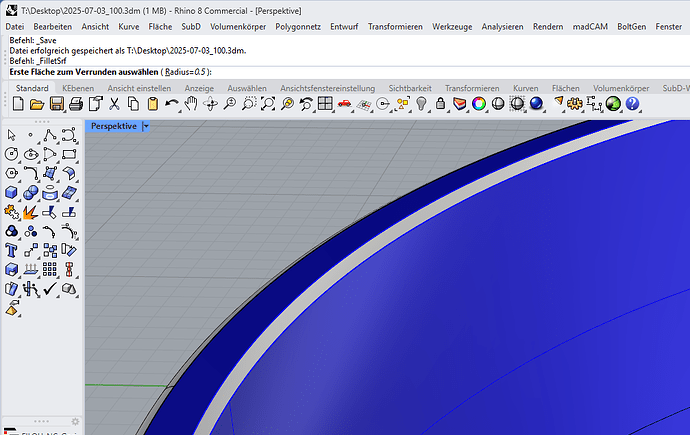
Task: Paste with the clipboard icon
Action: (153, 104)
